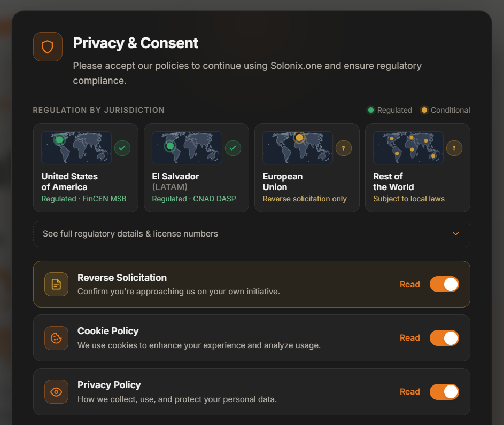This screenshot has height=425, width=504.
Task: Read the Cookie Policy
Action: coord(410,338)
